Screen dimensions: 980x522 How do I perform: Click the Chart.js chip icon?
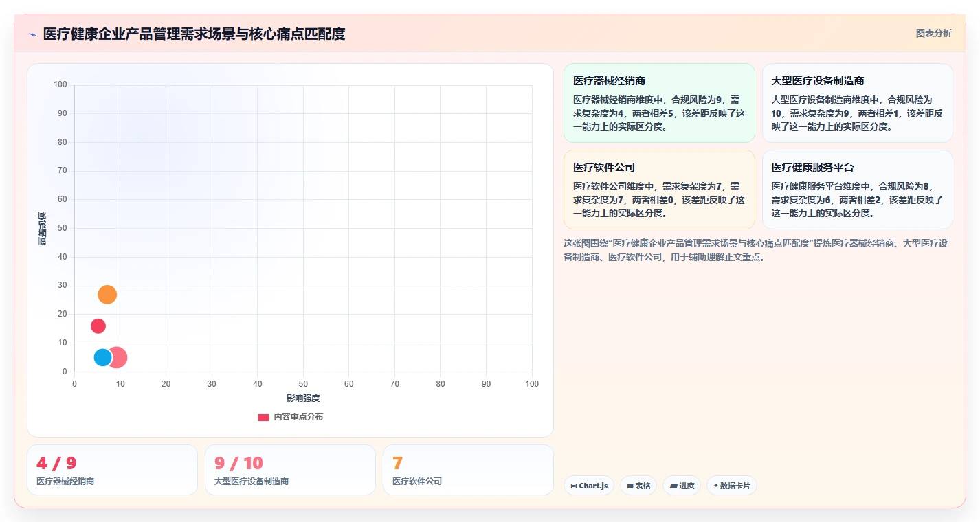click(574, 486)
